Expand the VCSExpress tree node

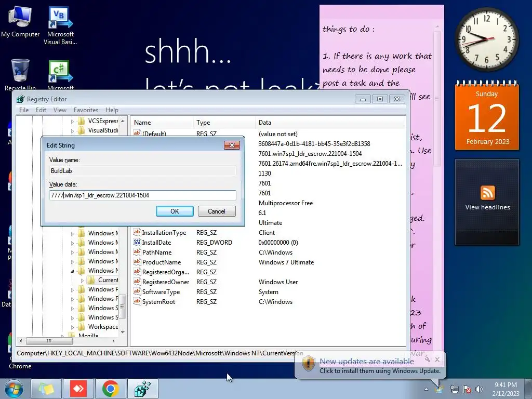point(72,121)
